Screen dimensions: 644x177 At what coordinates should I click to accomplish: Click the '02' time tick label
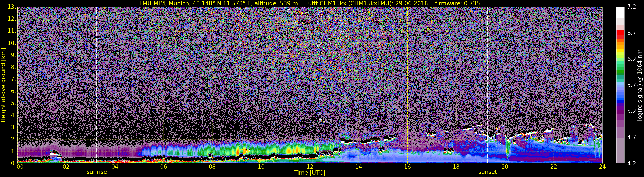[66, 167]
